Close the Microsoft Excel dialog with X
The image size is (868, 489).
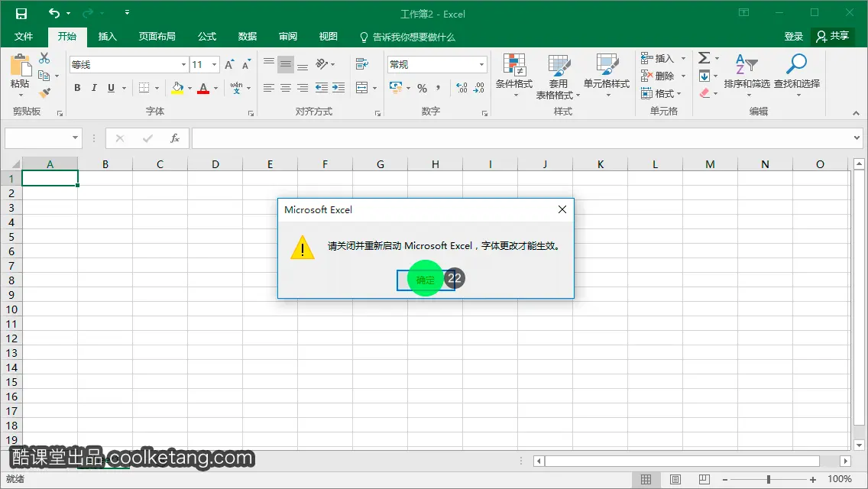562,209
